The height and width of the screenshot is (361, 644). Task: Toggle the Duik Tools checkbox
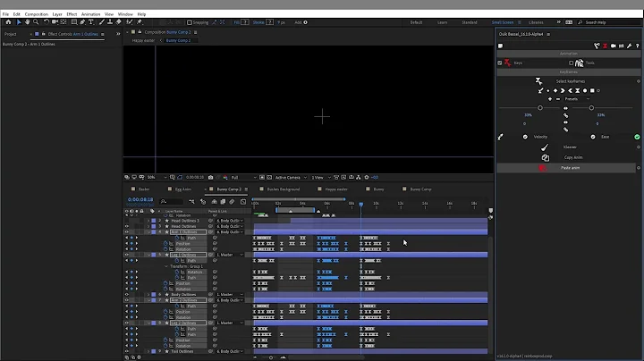571,63
